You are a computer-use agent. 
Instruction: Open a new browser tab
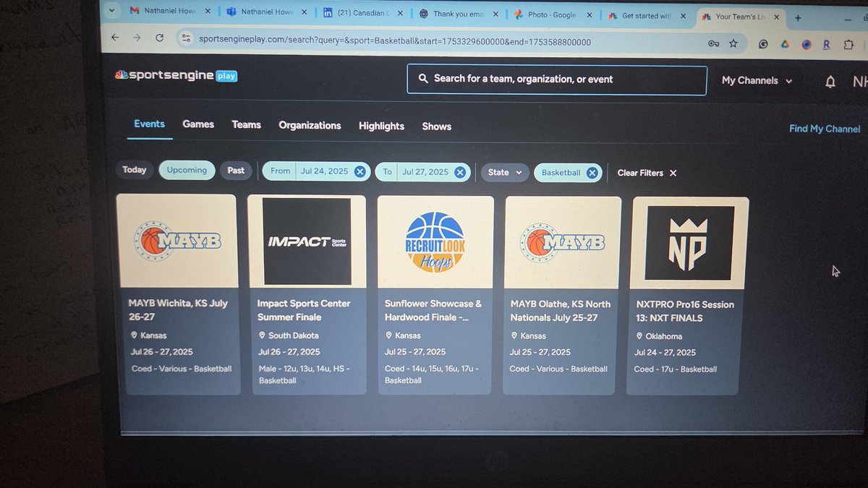(x=798, y=18)
